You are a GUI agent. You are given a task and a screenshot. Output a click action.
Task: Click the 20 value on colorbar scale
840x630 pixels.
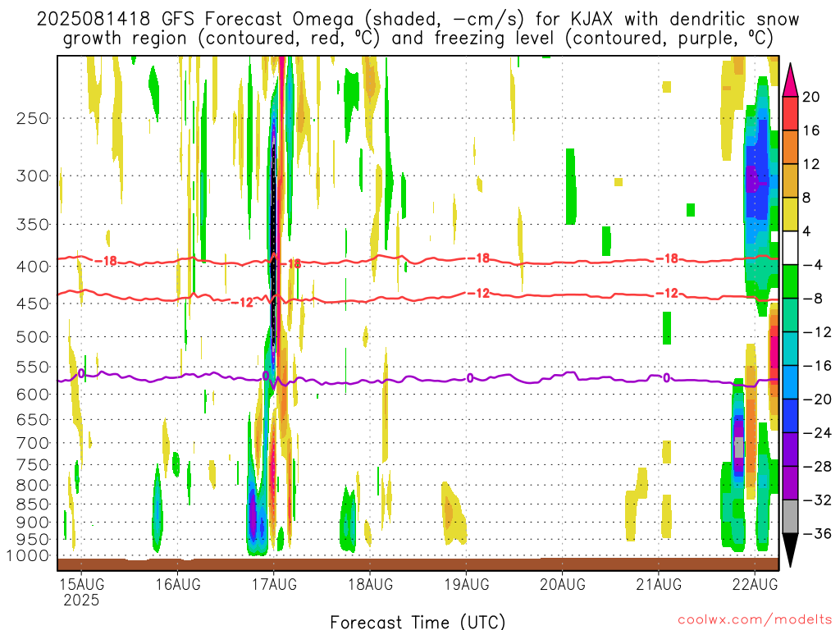[x=811, y=98]
